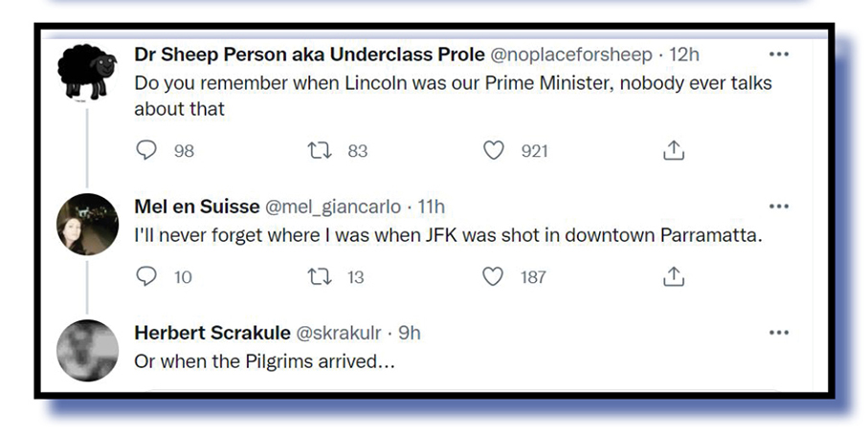This screenshot has width=868, height=435.
Task: Open more options on Herbert Scrakule's tweet
Action: [779, 333]
